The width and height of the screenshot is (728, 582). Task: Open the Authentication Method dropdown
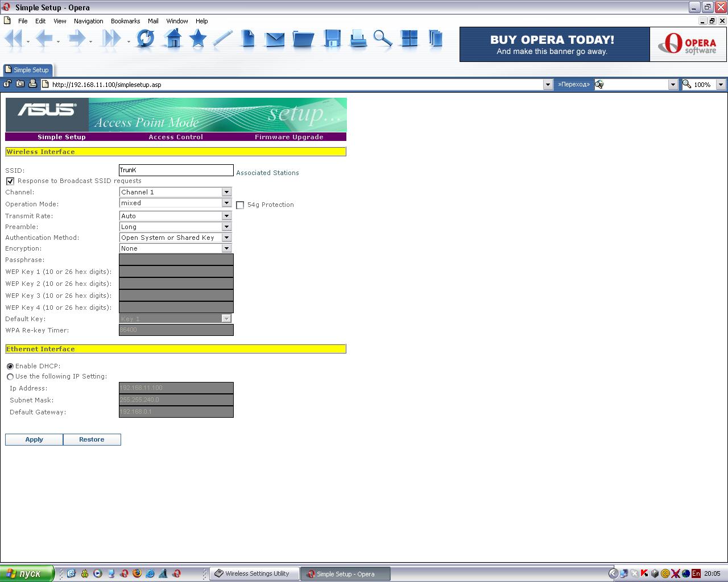(x=175, y=238)
